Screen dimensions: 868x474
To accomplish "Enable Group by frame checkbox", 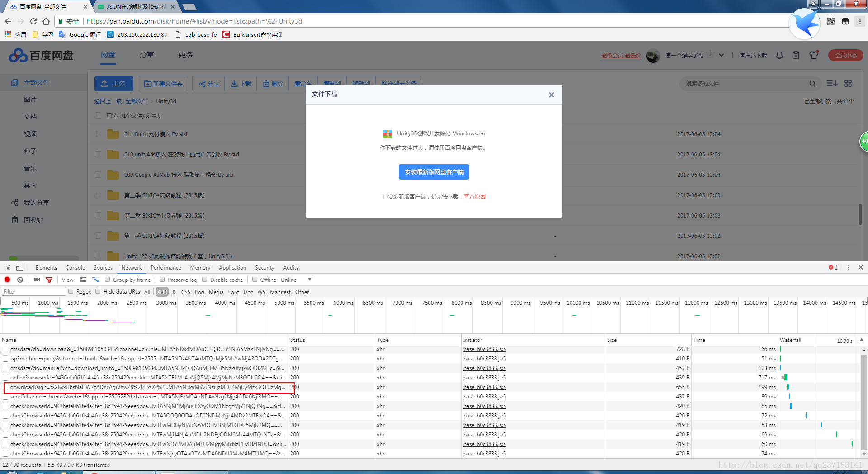I will click(108, 280).
